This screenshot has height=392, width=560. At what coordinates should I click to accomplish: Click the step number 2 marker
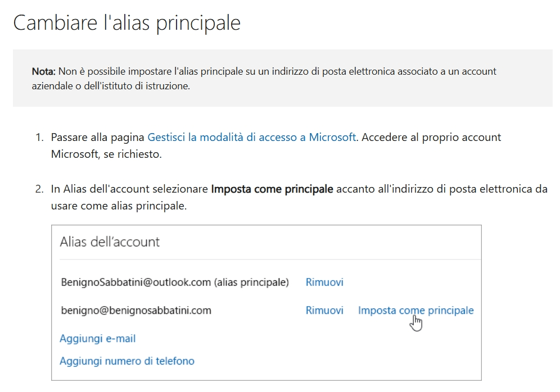(x=39, y=189)
